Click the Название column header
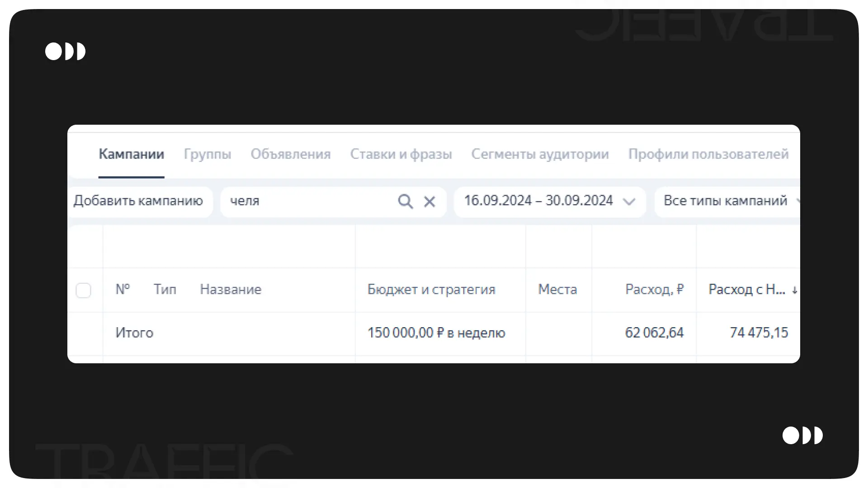The height and width of the screenshot is (488, 868). pyautogui.click(x=231, y=289)
